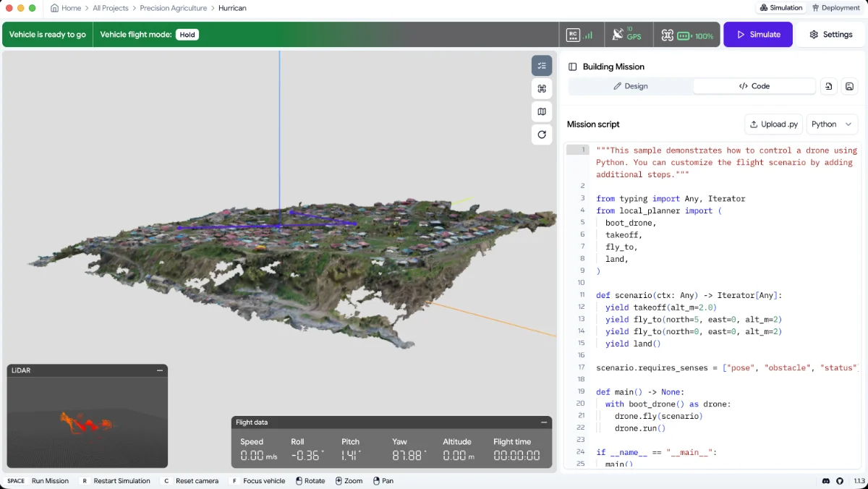868x489 pixels.
Task: Click the Zoom mouse hint icon
Action: 339,481
